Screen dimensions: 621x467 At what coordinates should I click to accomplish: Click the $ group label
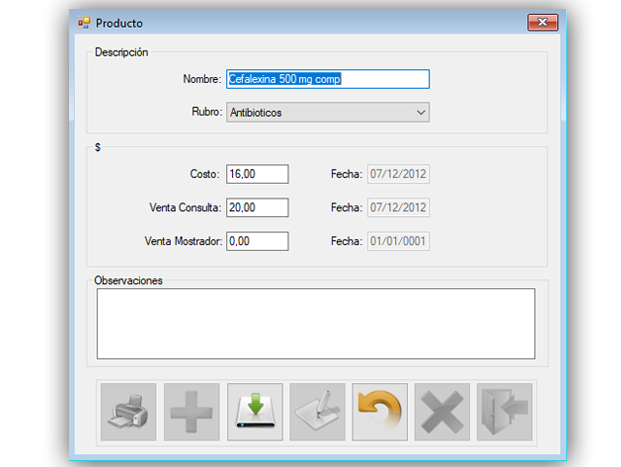[98, 147]
